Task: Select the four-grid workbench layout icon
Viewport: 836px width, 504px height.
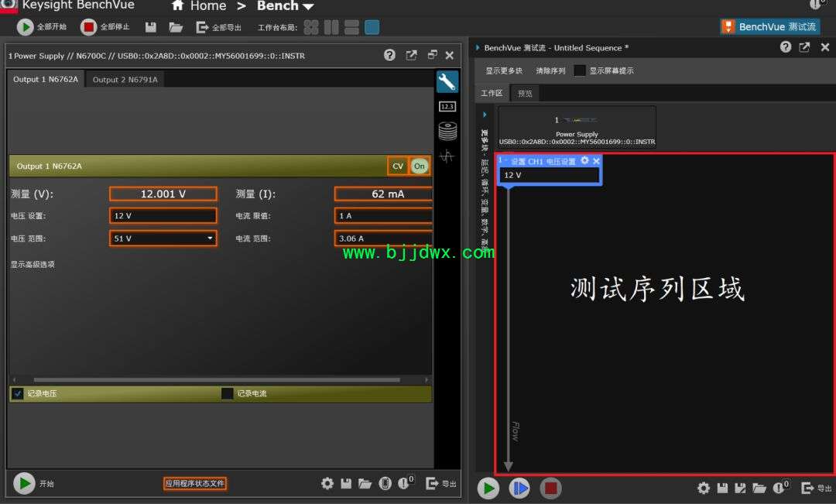Action: [x=311, y=27]
